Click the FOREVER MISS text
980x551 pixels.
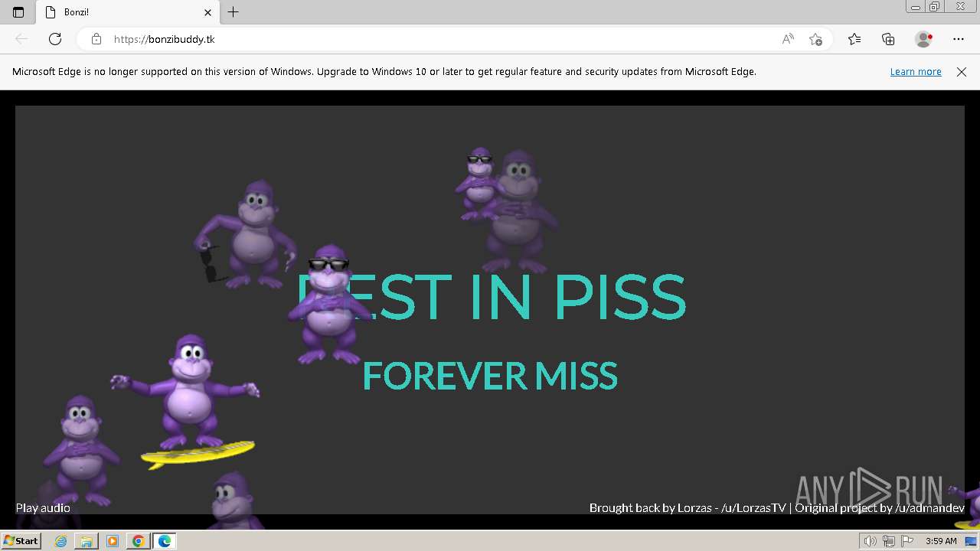(490, 376)
